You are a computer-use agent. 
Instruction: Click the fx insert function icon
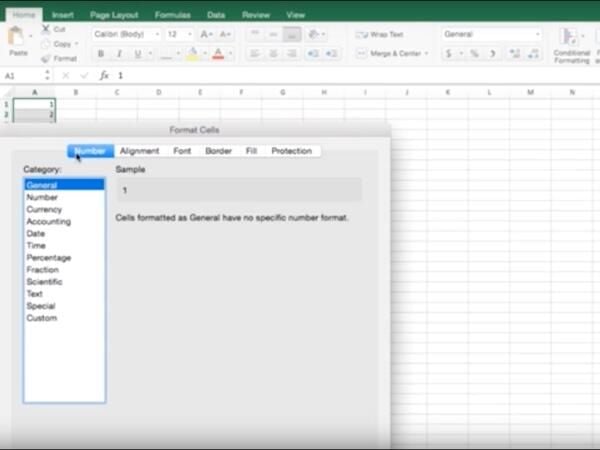tap(104, 76)
